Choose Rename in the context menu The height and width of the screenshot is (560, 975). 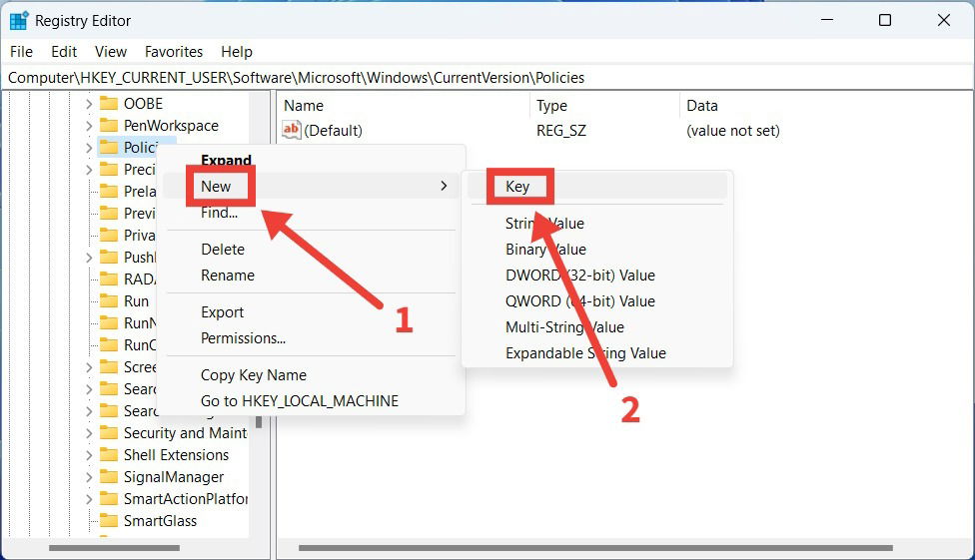[228, 276]
